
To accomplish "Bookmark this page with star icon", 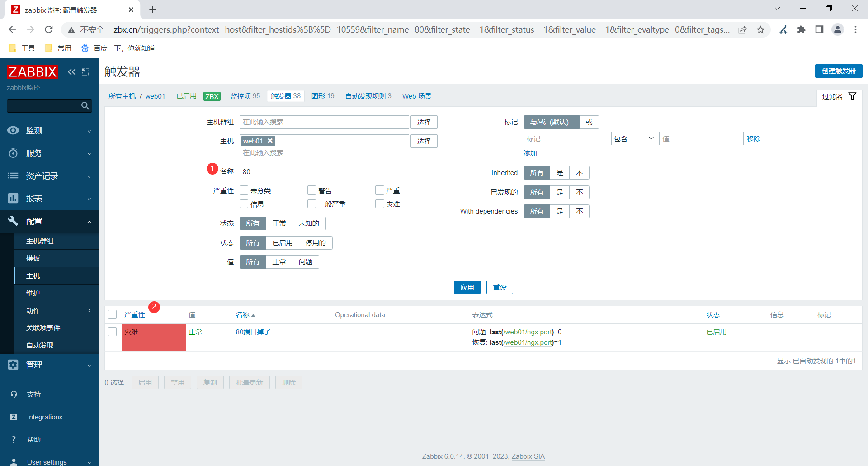I will pos(760,29).
